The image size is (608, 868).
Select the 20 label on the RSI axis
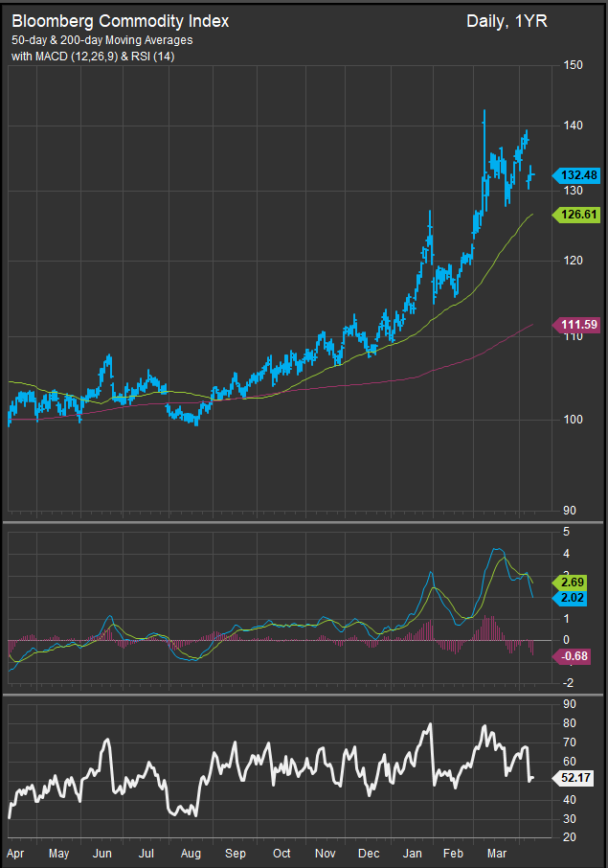click(x=570, y=837)
